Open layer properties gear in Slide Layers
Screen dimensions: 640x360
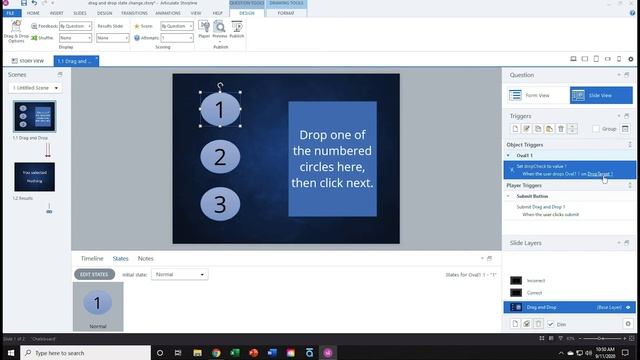(x=628, y=324)
